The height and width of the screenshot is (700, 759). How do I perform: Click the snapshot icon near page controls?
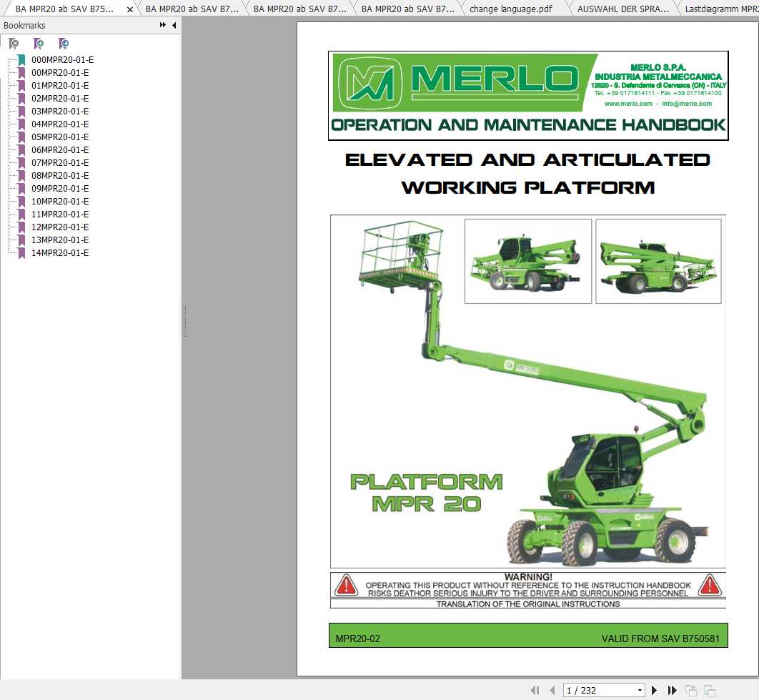tap(690, 689)
